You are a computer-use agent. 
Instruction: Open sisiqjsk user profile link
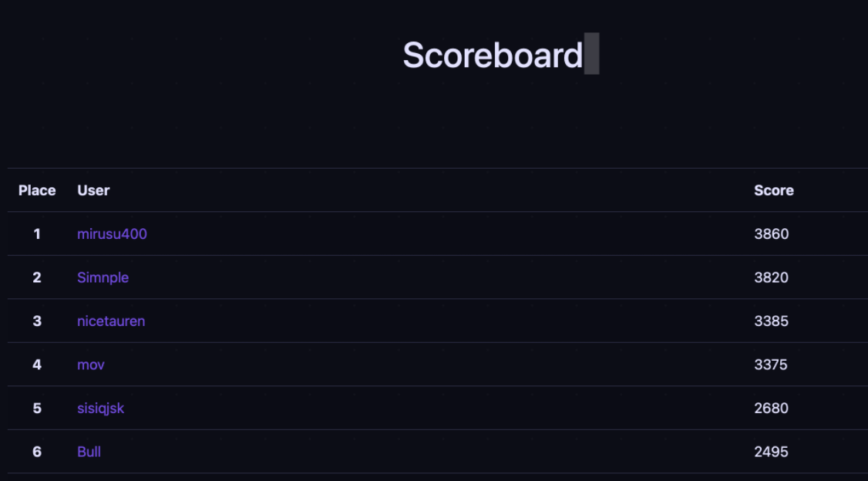101,409
